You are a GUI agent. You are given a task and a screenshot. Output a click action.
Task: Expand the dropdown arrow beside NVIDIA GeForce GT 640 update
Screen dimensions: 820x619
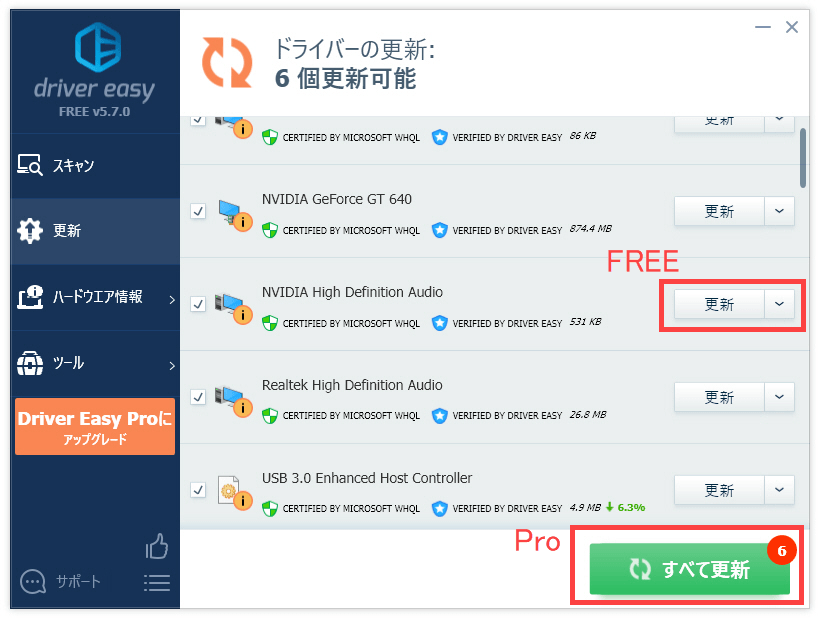click(779, 211)
